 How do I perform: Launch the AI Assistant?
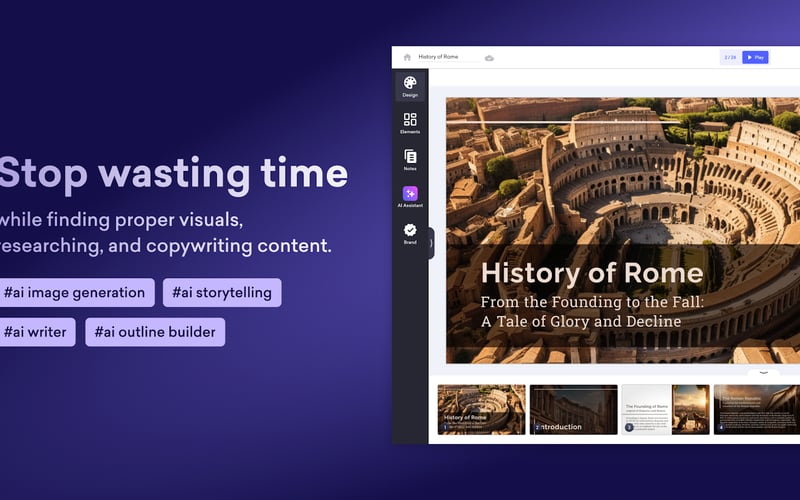pos(410,197)
